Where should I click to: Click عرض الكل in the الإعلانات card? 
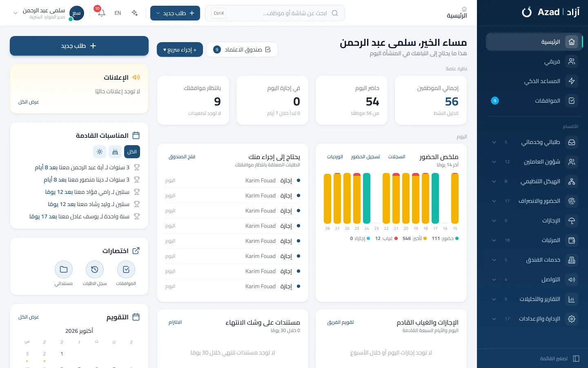point(29,102)
